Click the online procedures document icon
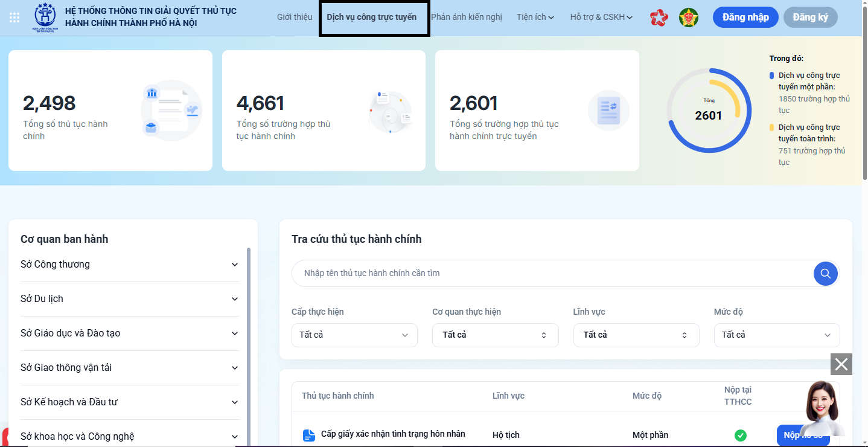 [608, 111]
